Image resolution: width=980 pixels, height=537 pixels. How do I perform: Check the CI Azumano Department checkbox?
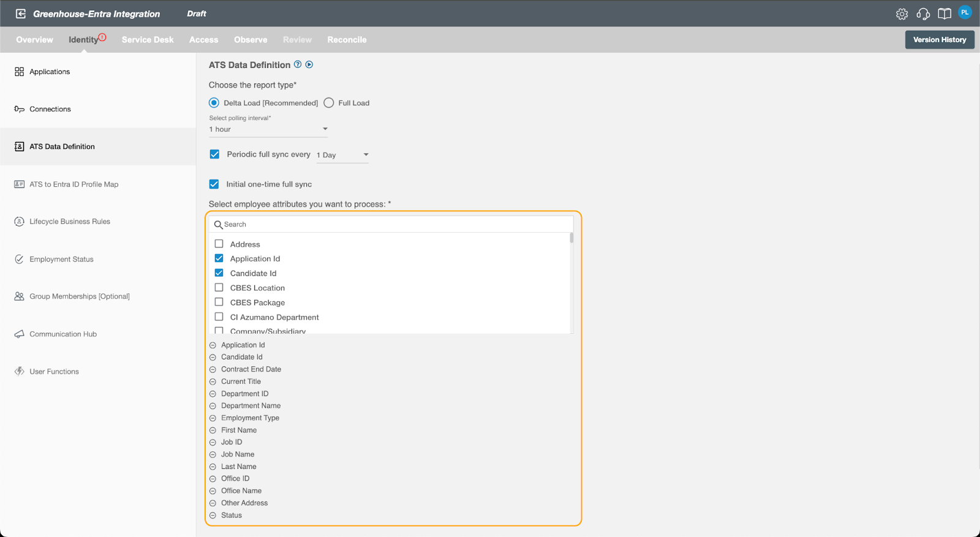pos(219,317)
